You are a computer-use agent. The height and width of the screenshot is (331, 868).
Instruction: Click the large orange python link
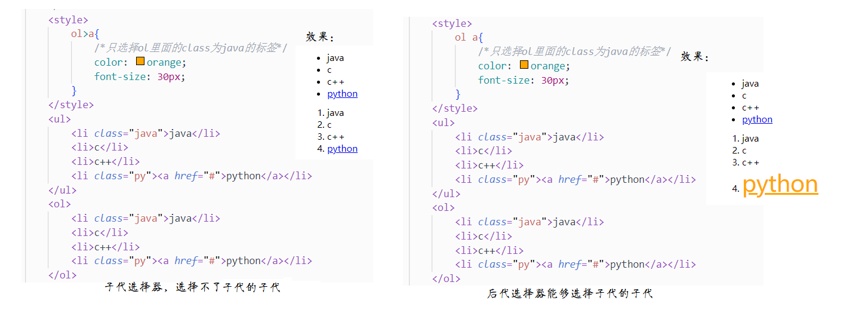(x=780, y=185)
